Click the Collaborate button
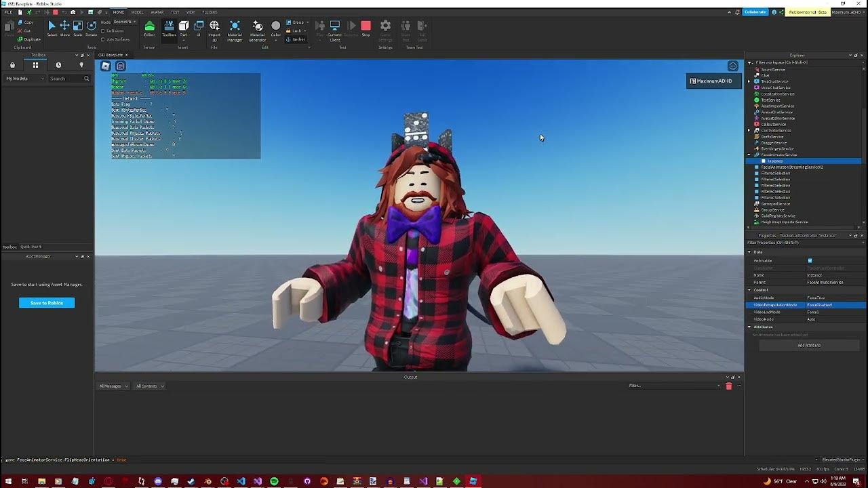The width and height of the screenshot is (868, 488). (x=755, y=12)
